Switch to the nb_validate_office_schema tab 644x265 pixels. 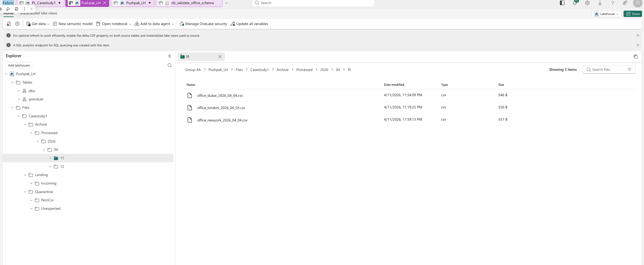[x=189, y=3]
